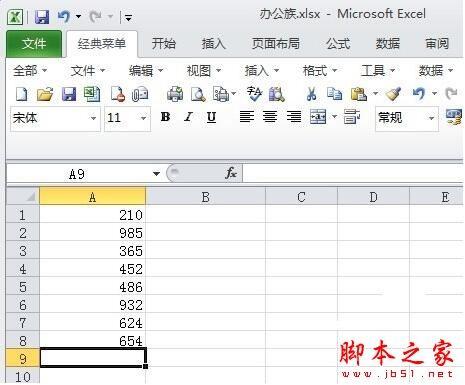Click the Quick Print icon
465x385 pixels.
coord(175,94)
